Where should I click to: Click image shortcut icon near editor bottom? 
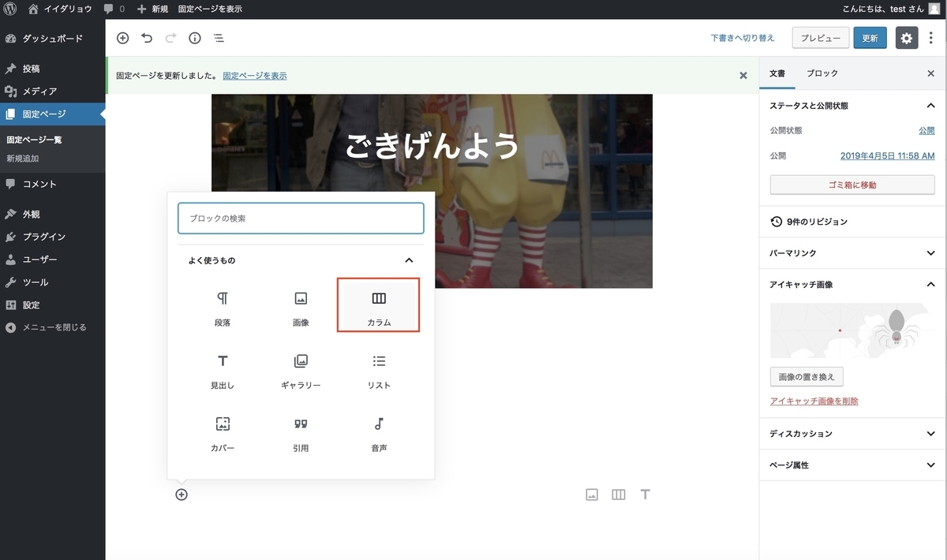pos(592,495)
